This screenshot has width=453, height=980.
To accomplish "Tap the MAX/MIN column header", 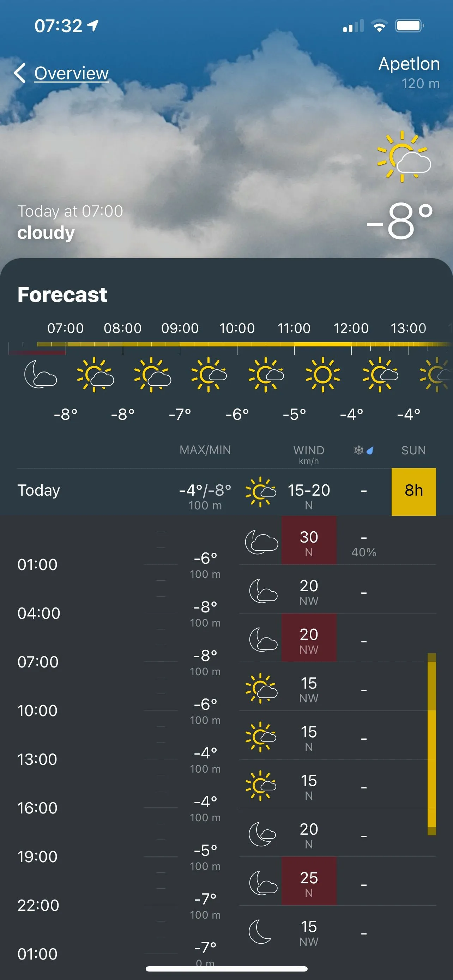I will (205, 450).
